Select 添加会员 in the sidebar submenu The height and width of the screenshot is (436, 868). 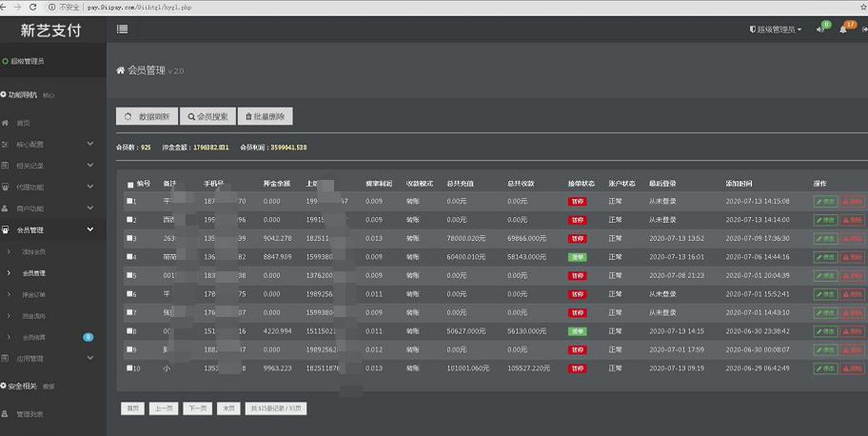[33, 251]
